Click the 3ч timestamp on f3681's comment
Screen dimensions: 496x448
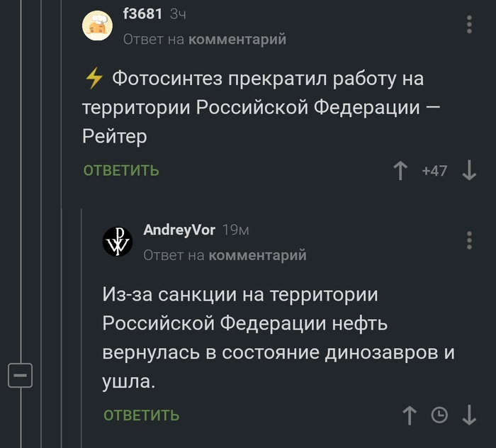(178, 13)
